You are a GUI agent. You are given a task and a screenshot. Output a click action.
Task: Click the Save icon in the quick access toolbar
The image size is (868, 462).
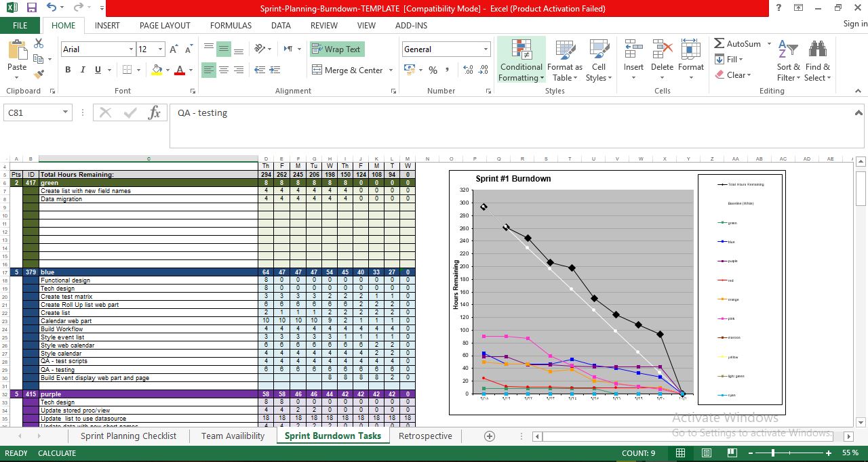point(32,8)
